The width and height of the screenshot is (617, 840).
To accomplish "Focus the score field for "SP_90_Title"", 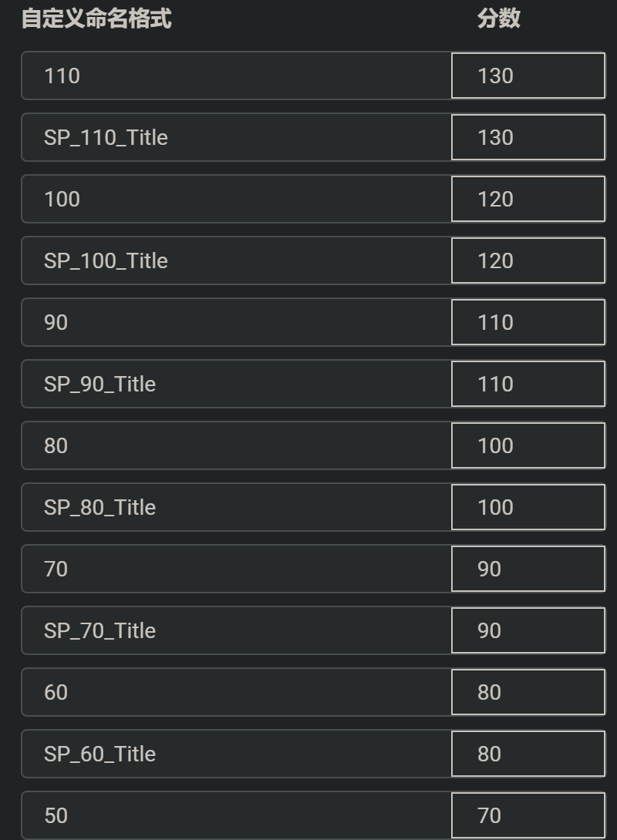I will (x=528, y=384).
